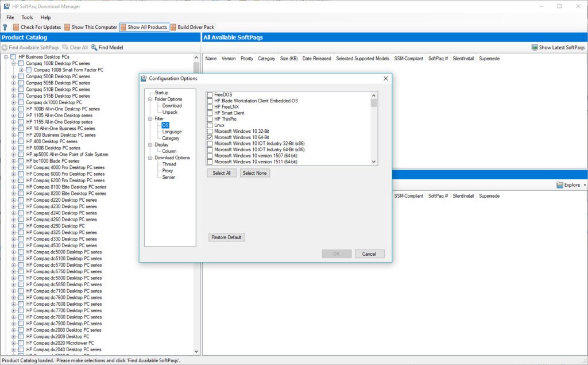Check Windows 10 version 1507 (64-bit)
Image resolution: width=588 pixels, height=365 pixels.
click(210, 155)
